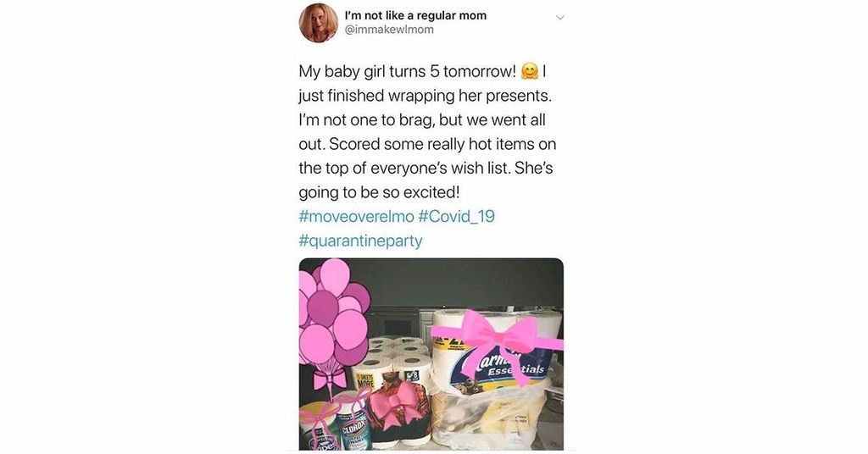Image resolution: width=868 pixels, height=454 pixels.
Task: Open the #moveoverelmo hashtag
Action: tap(356, 216)
